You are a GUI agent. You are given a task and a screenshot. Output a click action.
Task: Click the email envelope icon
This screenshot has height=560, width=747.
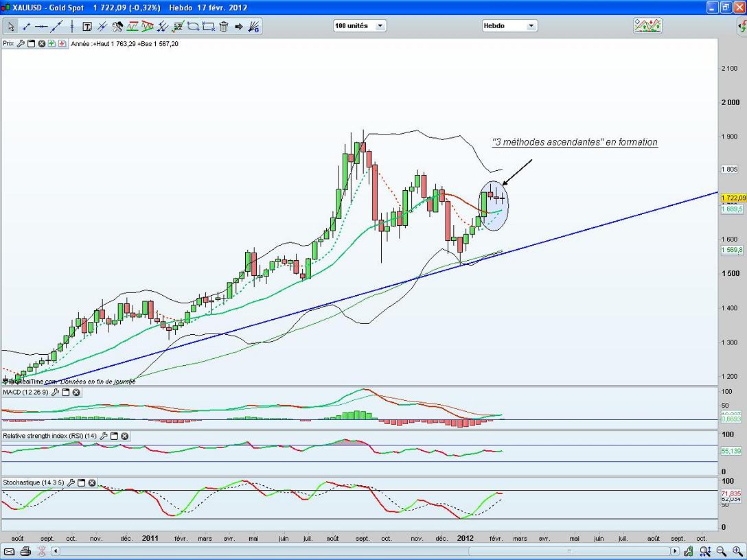(x=10, y=551)
